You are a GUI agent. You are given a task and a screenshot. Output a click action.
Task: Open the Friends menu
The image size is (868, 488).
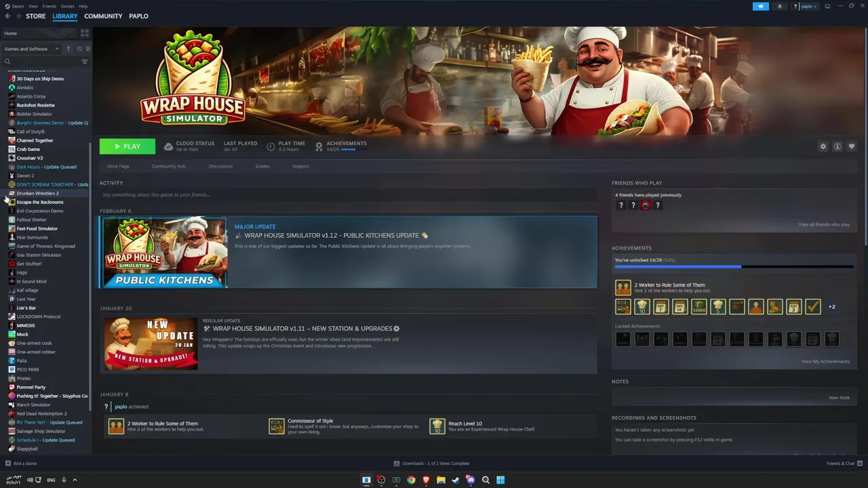click(x=50, y=6)
